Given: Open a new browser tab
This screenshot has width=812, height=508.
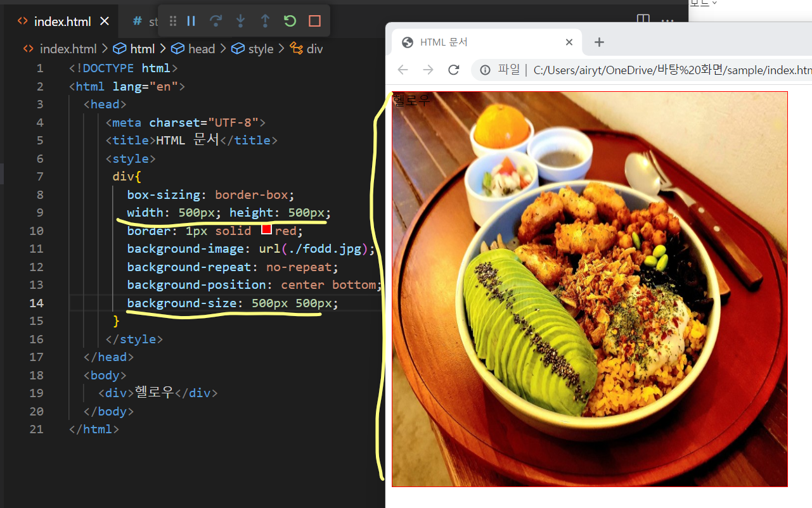Looking at the screenshot, I should (x=599, y=42).
